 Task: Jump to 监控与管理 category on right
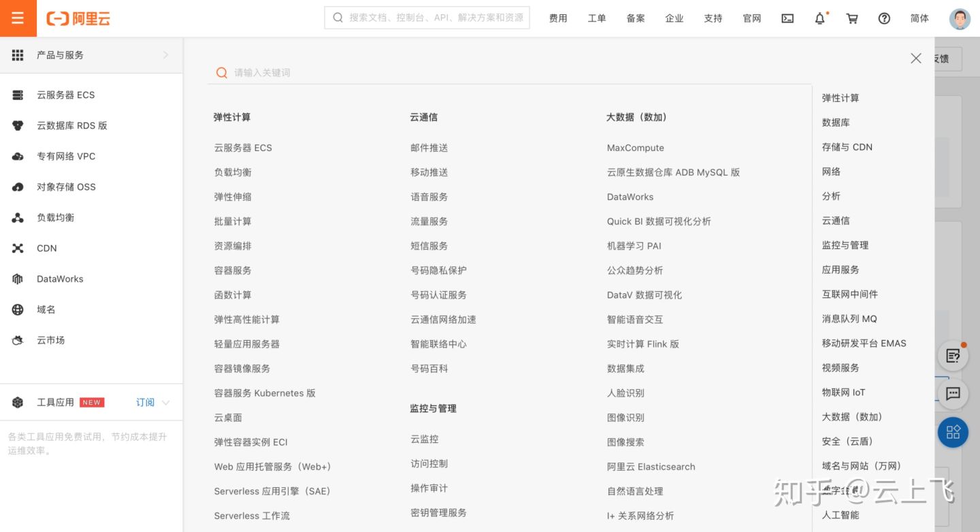(x=845, y=245)
